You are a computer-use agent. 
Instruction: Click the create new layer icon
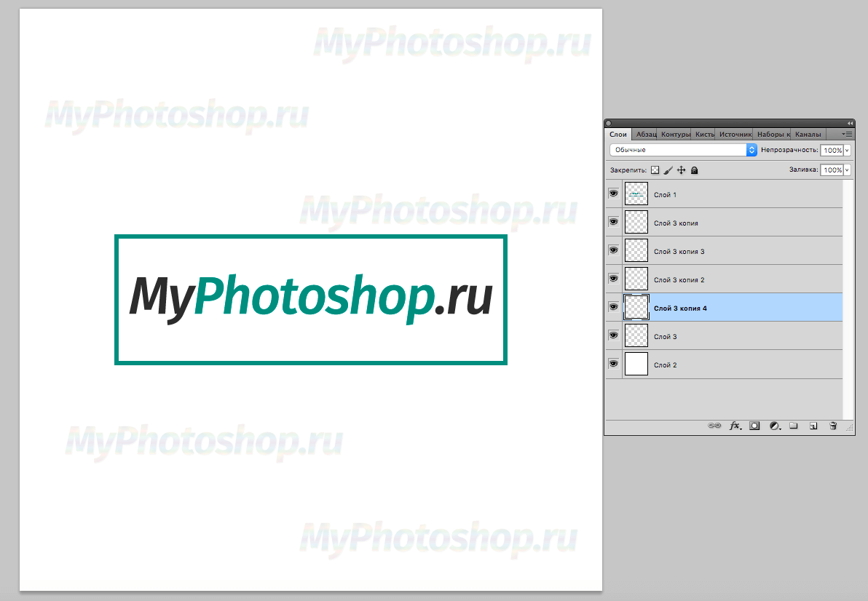point(813,425)
